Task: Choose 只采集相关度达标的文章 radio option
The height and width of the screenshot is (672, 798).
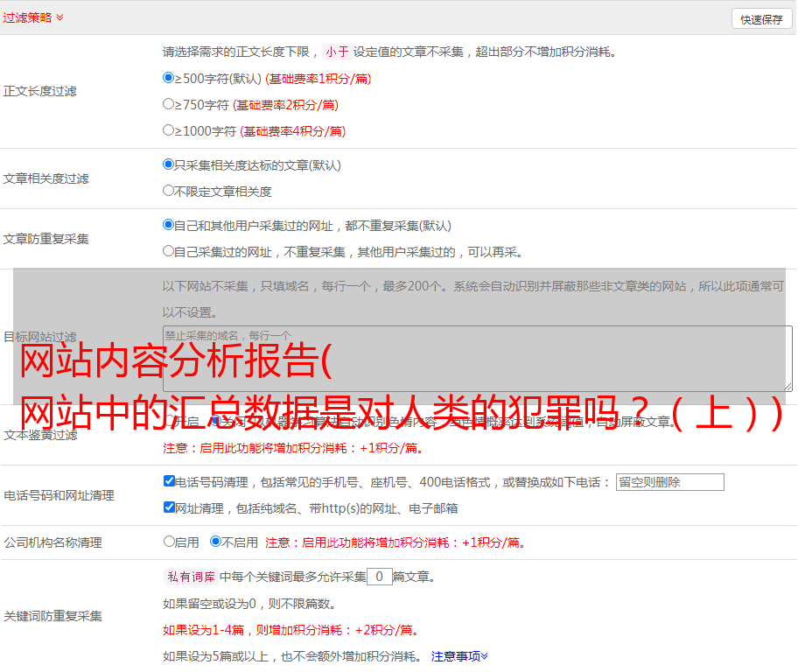Action: coord(168,164)
